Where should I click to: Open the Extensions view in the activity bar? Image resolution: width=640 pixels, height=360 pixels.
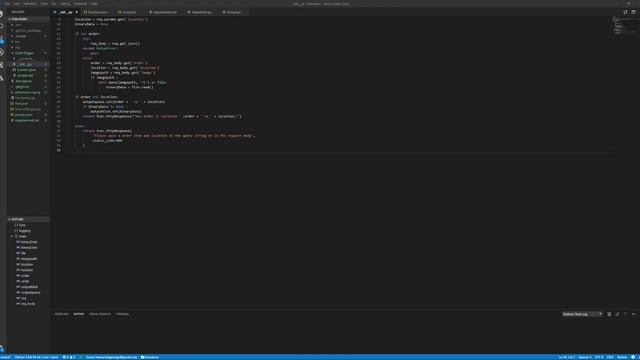tap(2, 65)
